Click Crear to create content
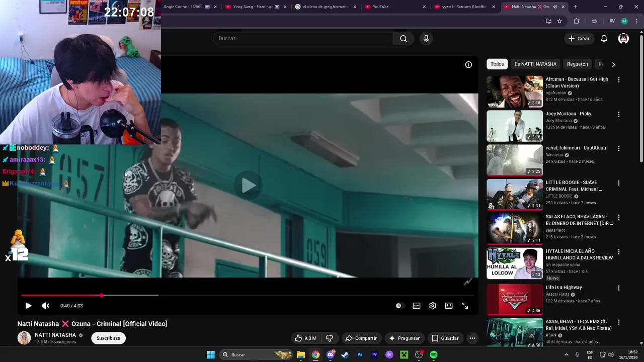 tap(579, 39)
